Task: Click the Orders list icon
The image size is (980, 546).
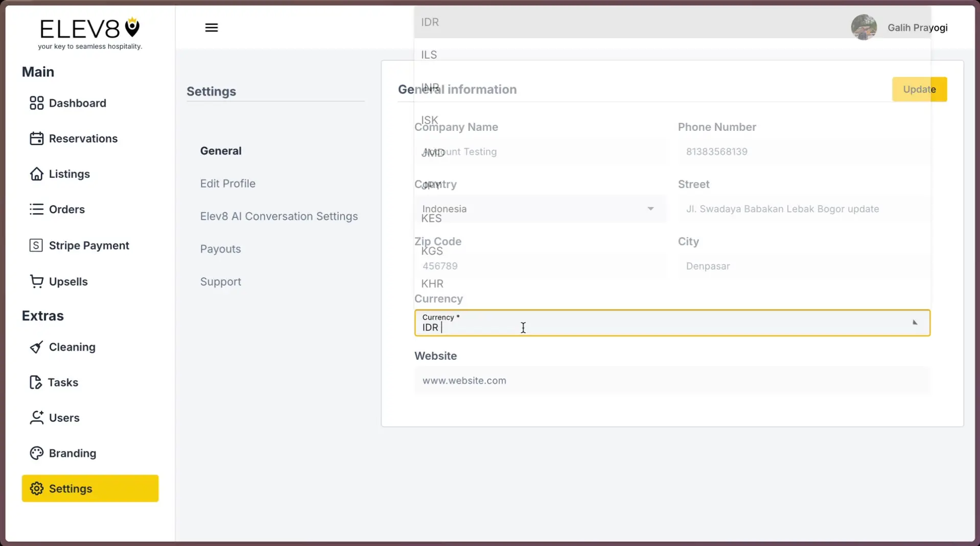Action: tap(36, 209)
